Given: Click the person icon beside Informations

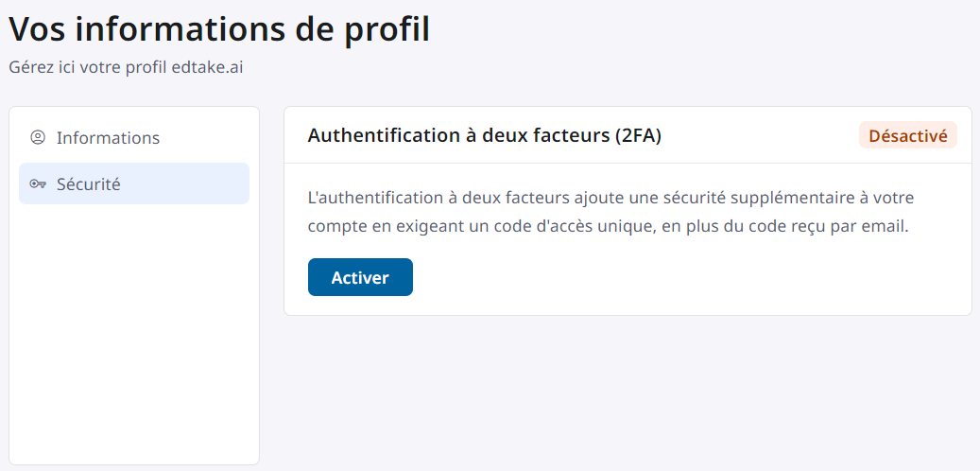Looking at the screenshot, I should (38, 137).
